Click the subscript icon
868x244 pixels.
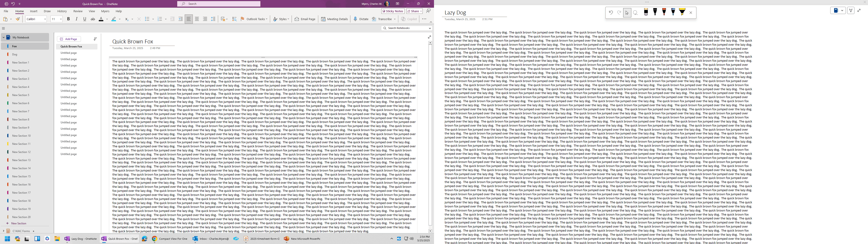pyautogui.click(x=127, y=19)
